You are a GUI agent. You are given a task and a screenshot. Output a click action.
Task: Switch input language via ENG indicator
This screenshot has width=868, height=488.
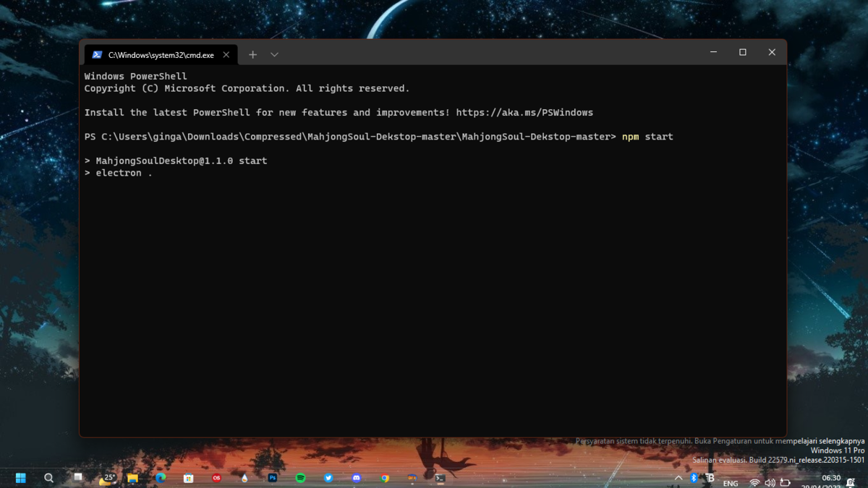click(x=731, y=483)
